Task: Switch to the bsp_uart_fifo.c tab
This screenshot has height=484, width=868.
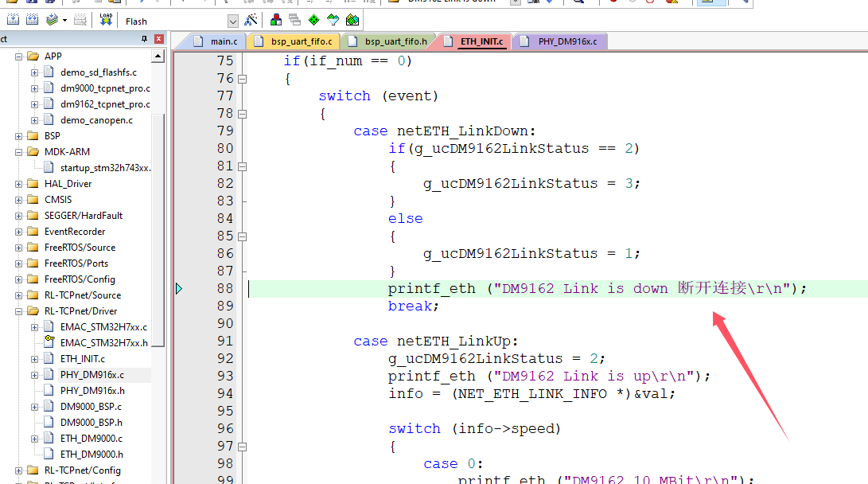Action: click(x=294, y=41)
